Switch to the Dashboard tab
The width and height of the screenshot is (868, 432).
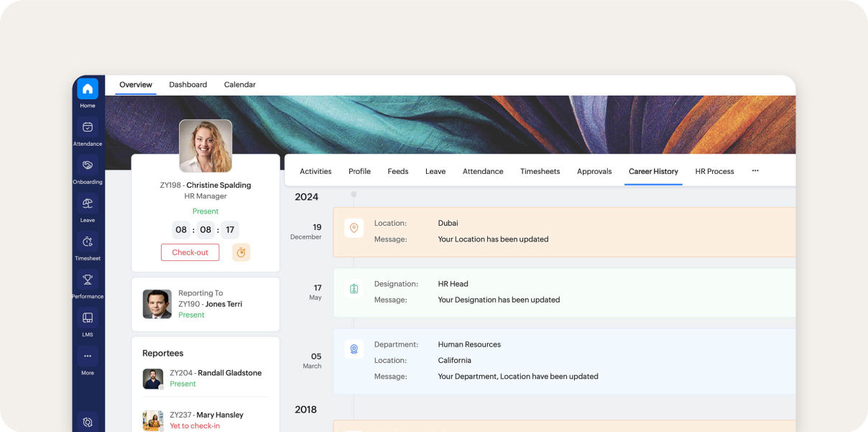(x=188, y=85)
